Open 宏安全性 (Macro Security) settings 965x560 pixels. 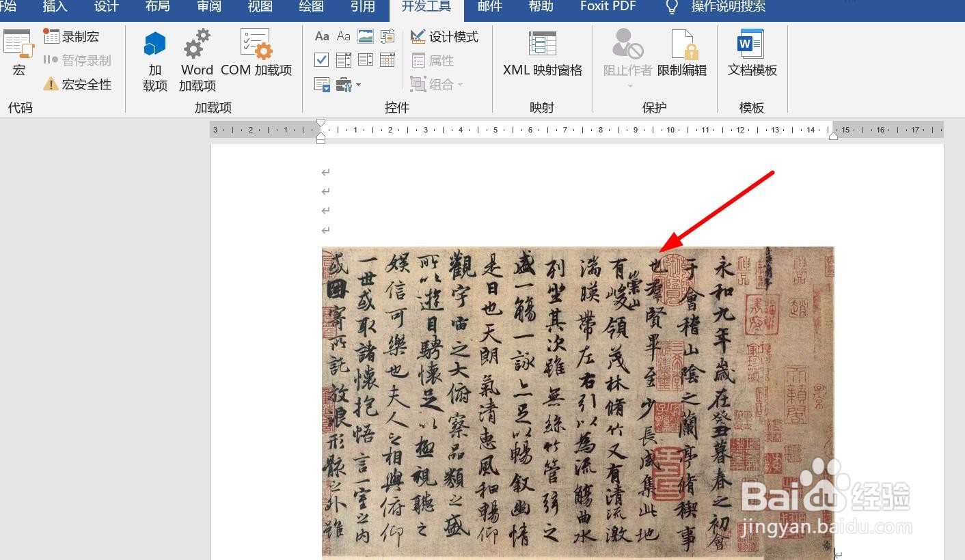77,84
